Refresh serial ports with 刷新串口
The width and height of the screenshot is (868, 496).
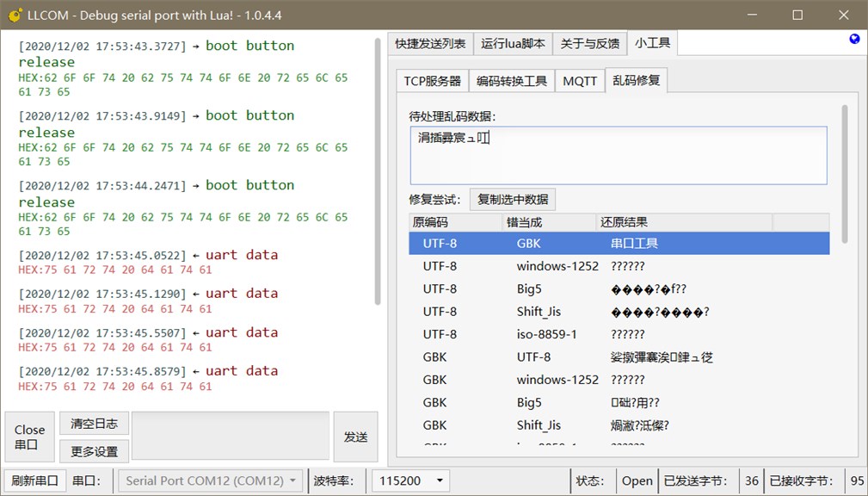34,480
